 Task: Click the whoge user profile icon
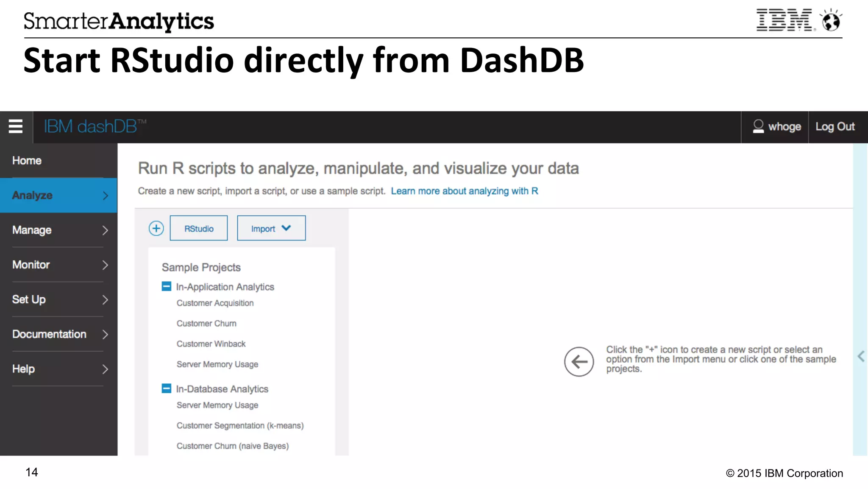758,126
